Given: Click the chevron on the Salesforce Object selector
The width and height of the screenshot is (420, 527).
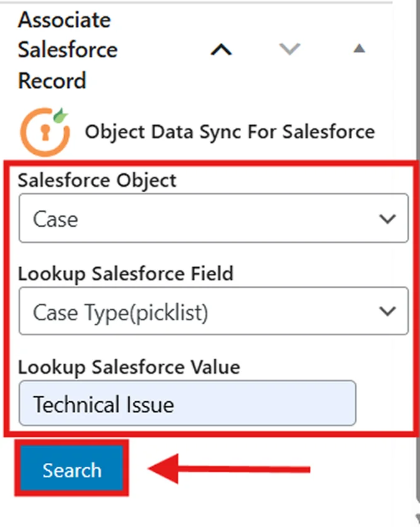Looking at the screenshot, I should 388,219.
